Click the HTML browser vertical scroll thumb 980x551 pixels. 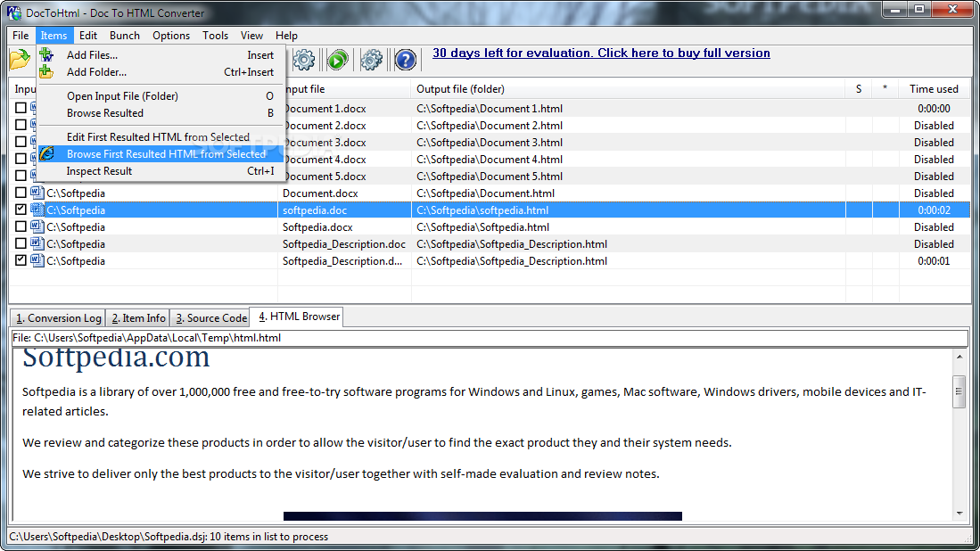point(959,391)
